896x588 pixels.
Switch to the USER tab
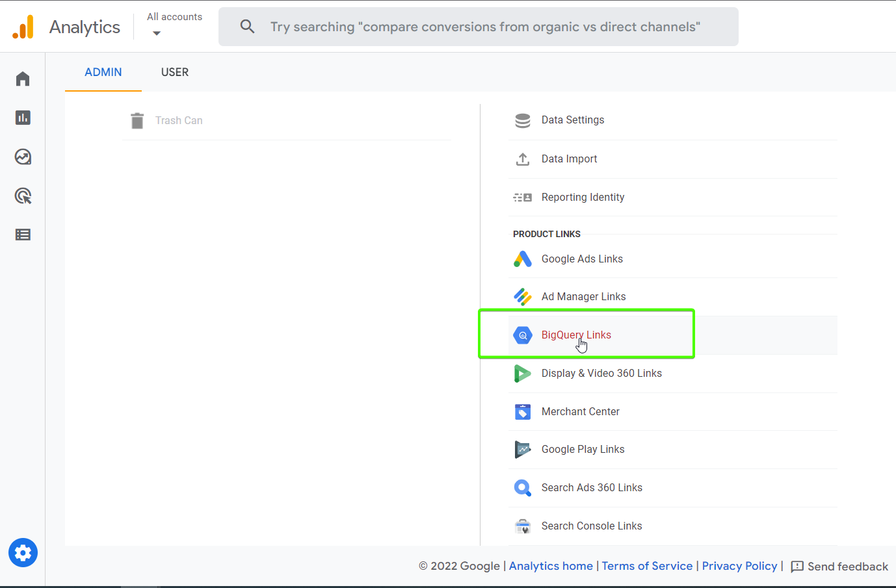point(174,72)
